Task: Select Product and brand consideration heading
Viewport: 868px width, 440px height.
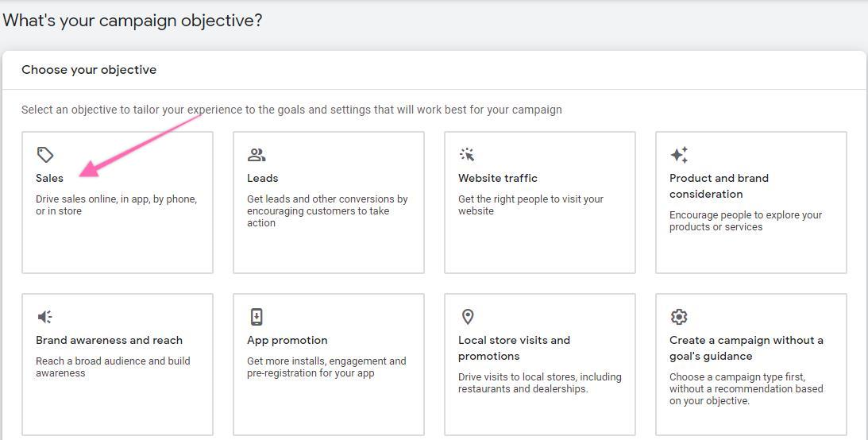Action: [719, 186]
